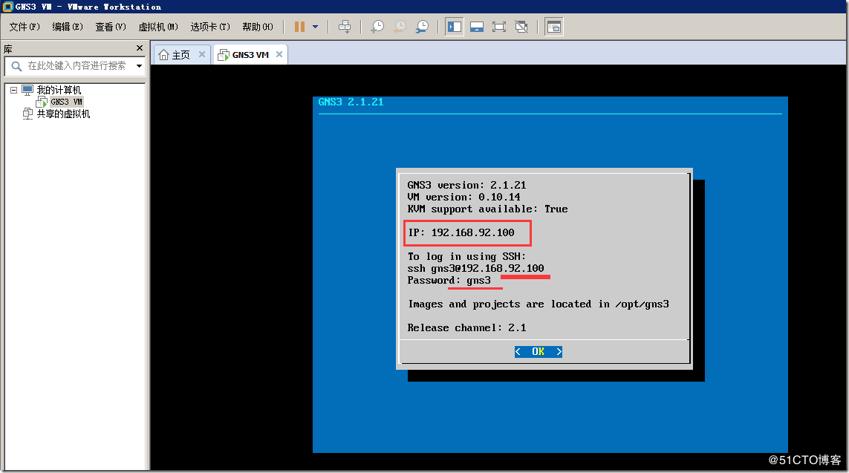Click the GNS3 2.1.21 console title

tap(351, 102)
